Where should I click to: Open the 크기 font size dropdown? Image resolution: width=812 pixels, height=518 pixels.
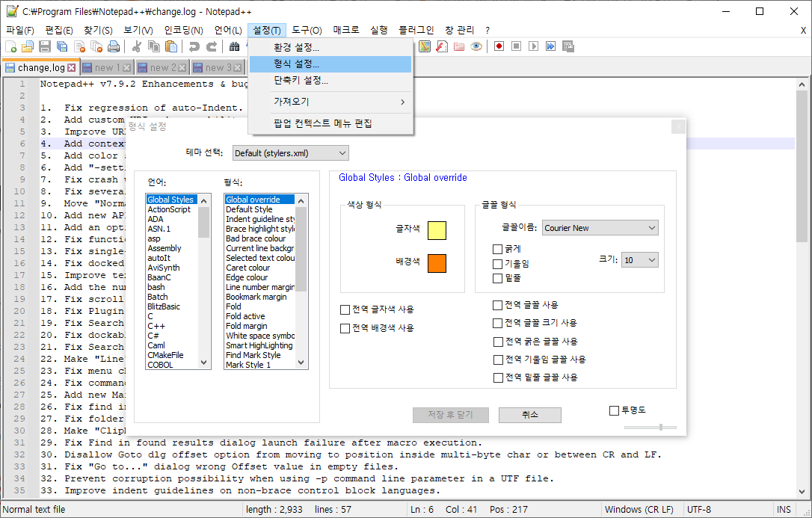640,260
